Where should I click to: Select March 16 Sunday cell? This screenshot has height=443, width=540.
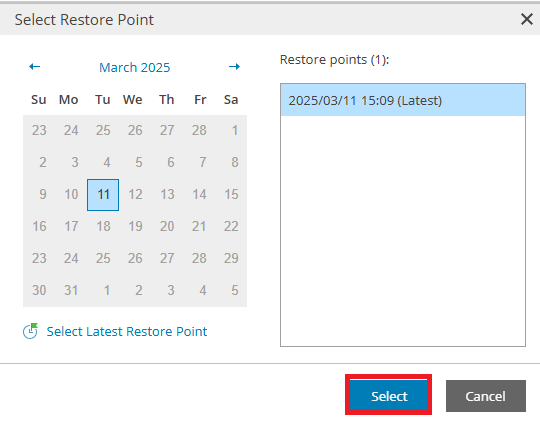(39, 227)
